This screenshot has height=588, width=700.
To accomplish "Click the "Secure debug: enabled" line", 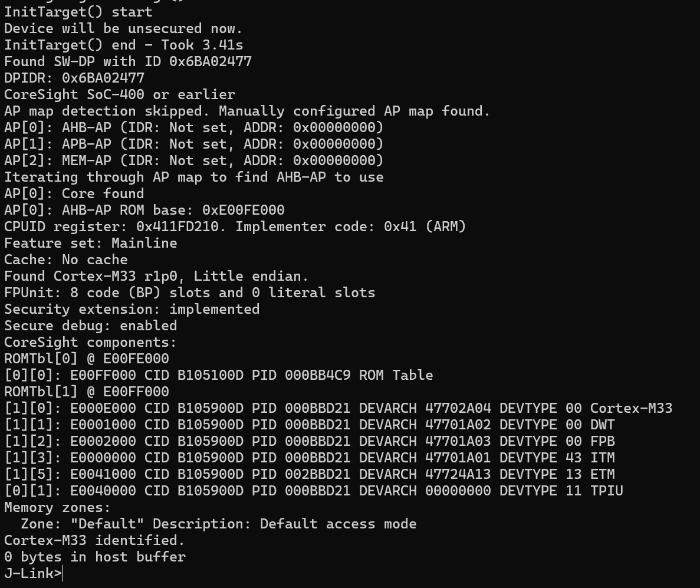I will [x=90, y=326].
